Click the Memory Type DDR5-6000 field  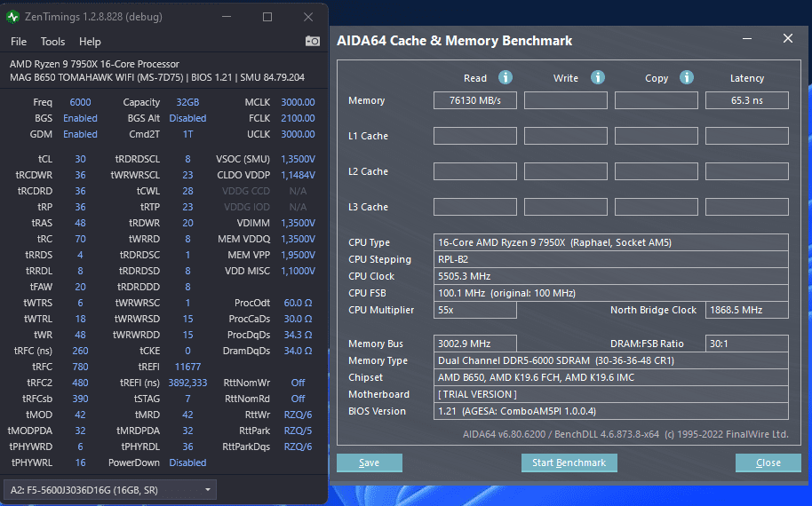(611, 360)
